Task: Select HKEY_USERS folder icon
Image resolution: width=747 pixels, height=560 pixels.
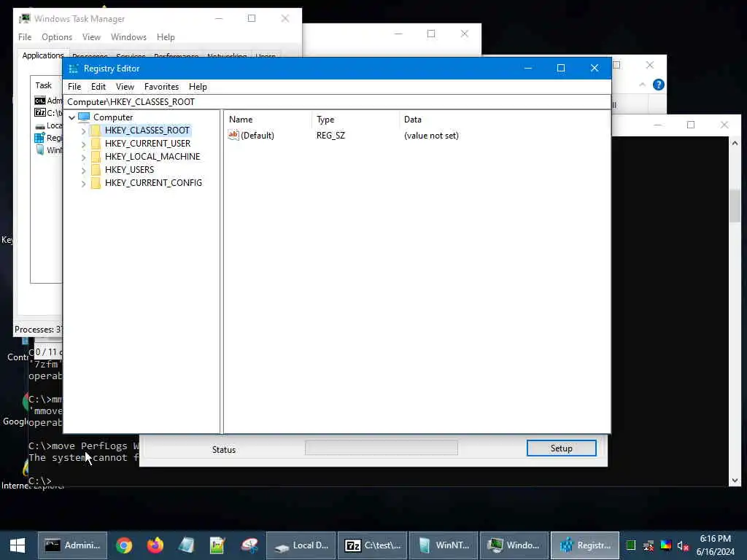Action: [96, 169]
